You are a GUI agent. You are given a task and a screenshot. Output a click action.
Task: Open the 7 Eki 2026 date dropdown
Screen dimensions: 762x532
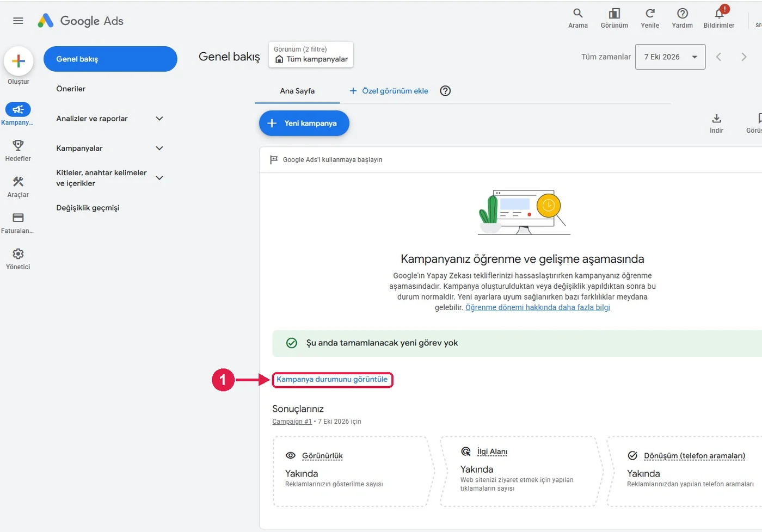670,57
